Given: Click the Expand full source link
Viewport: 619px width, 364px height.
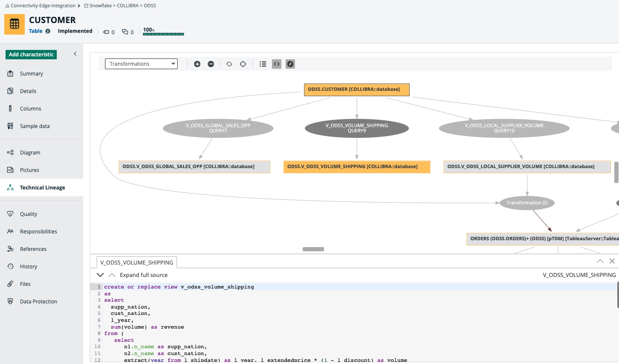Looking at the screenshot, I should click(x=143, y=275).
